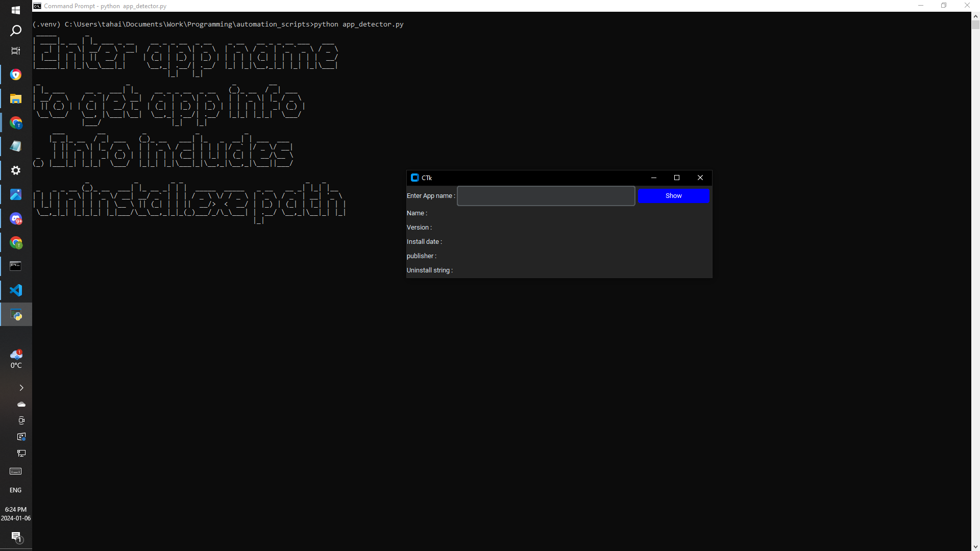
Task: Click the Windows Search icon
Action: pyautogui.click(x=16, y=31)
